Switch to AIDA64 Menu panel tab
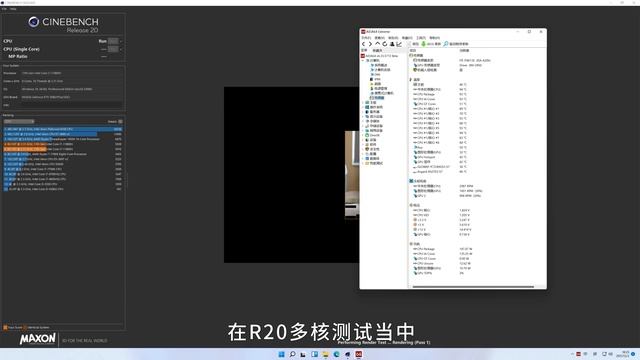Viewport: 640px width, 360px height. [x=364, y=50]
